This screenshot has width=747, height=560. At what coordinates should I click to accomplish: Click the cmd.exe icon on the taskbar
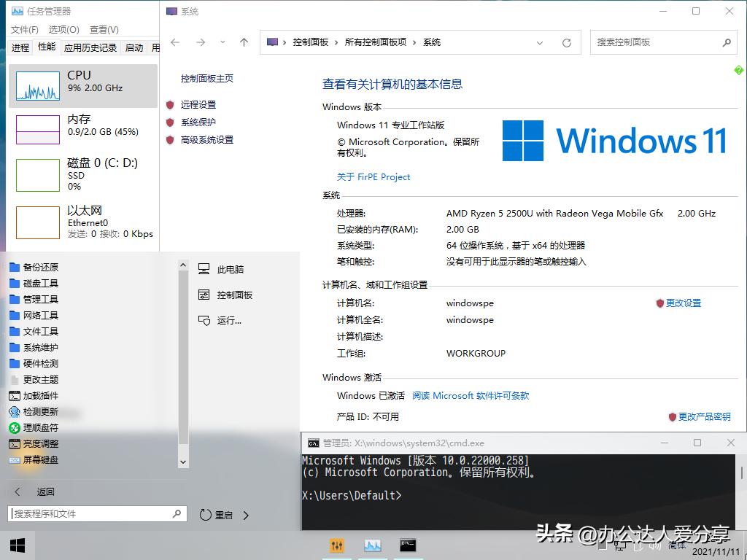click(407, 545)
